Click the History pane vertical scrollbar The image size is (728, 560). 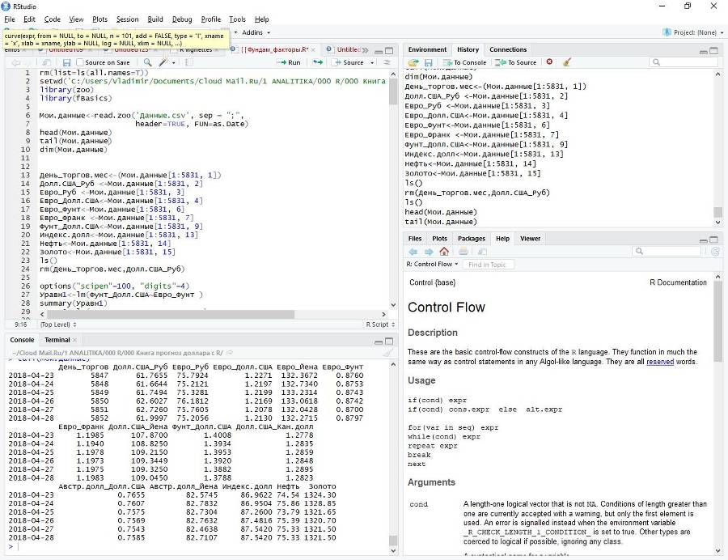click(717, 212)
